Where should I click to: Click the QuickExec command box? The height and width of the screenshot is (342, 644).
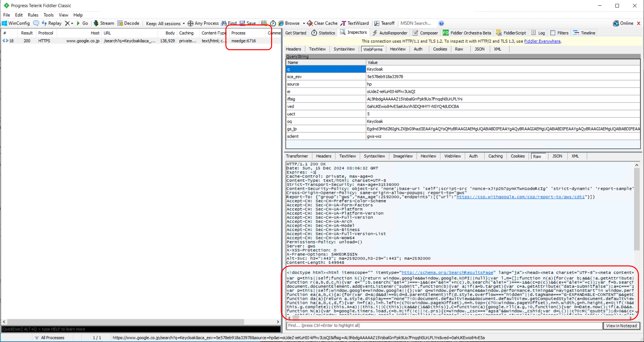[x=141, y=329]
